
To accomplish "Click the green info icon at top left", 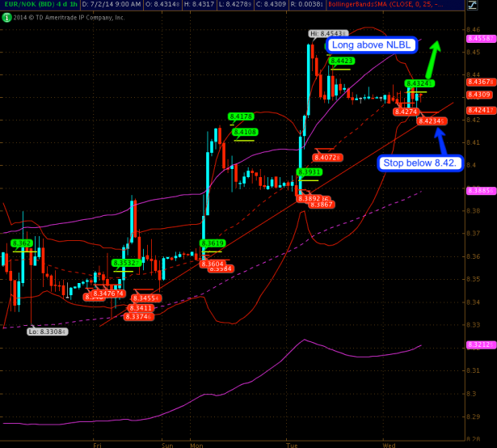I will click(6, 16).
